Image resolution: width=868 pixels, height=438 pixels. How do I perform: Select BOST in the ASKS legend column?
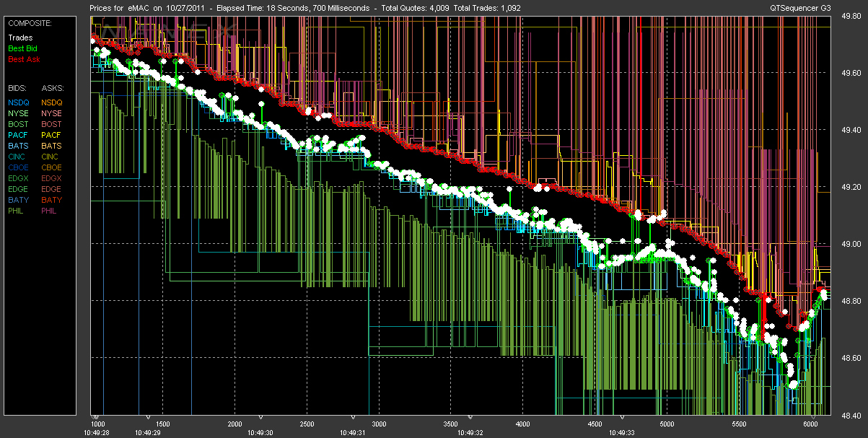52,124
